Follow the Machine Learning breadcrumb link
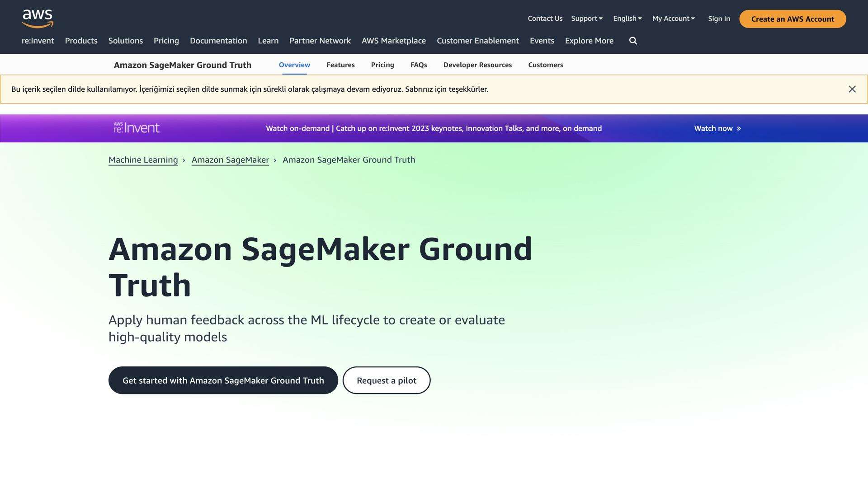868x488 pixels. click(143, 160)
